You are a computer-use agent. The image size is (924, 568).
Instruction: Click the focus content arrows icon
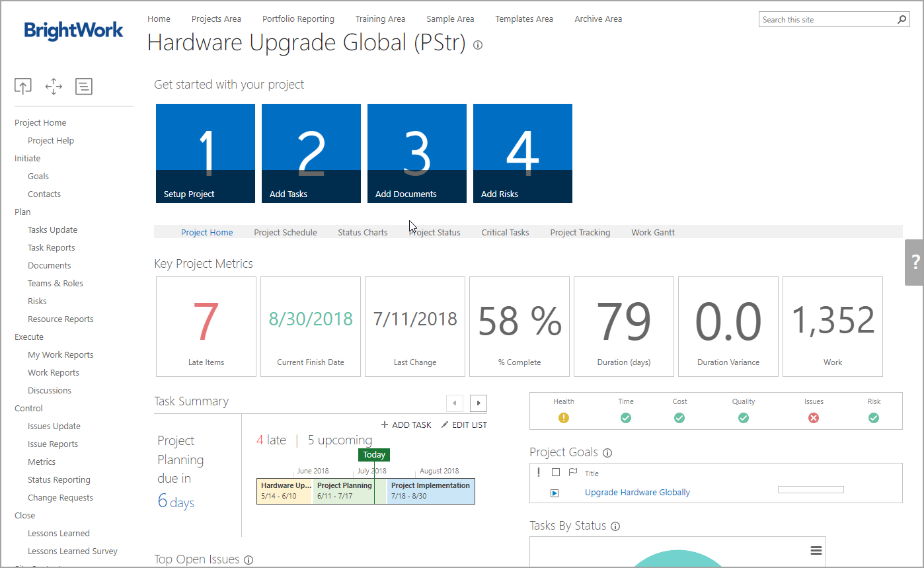click(x=54, y=86)
